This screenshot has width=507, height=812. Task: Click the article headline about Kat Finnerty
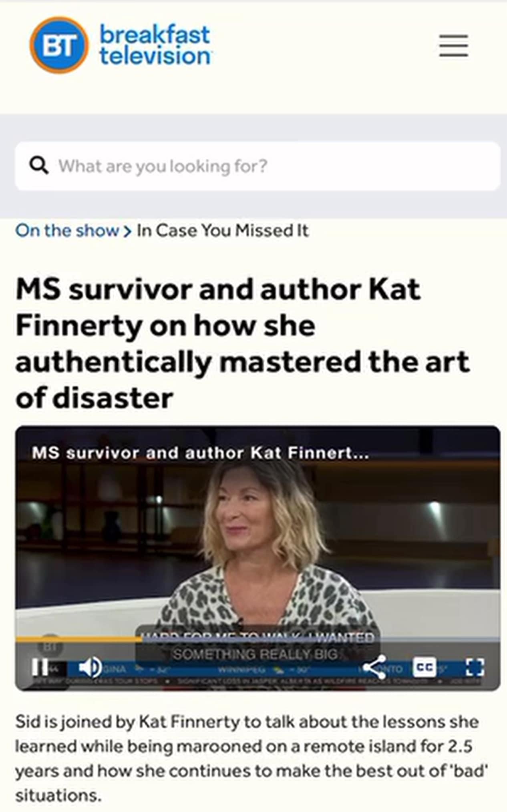point(242,343)
